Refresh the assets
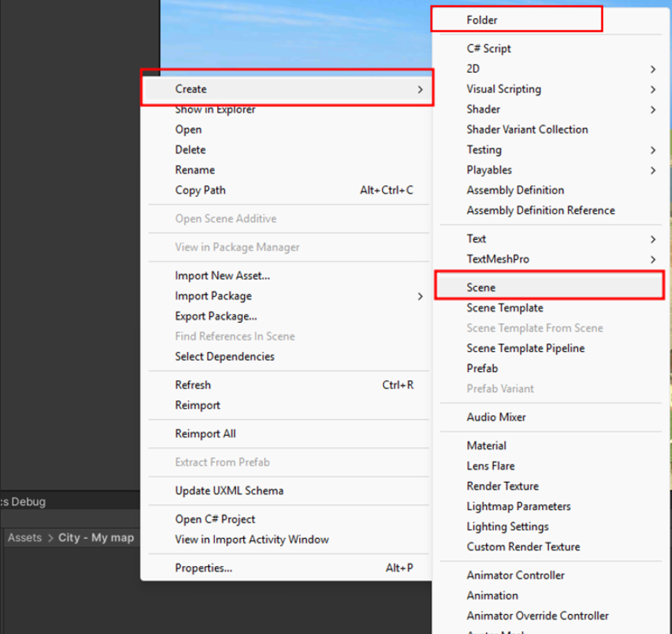672x634 pixels. [193, 385]
